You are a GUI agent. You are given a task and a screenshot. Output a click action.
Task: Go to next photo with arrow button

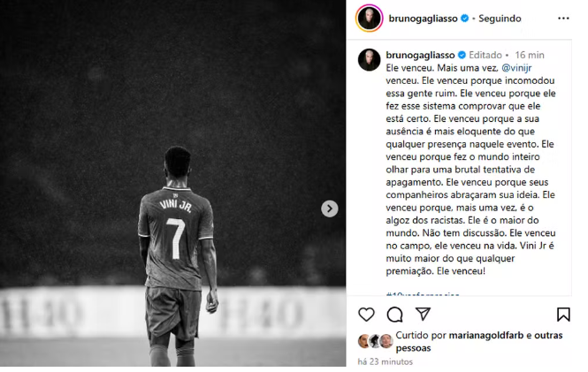[329, 209]
